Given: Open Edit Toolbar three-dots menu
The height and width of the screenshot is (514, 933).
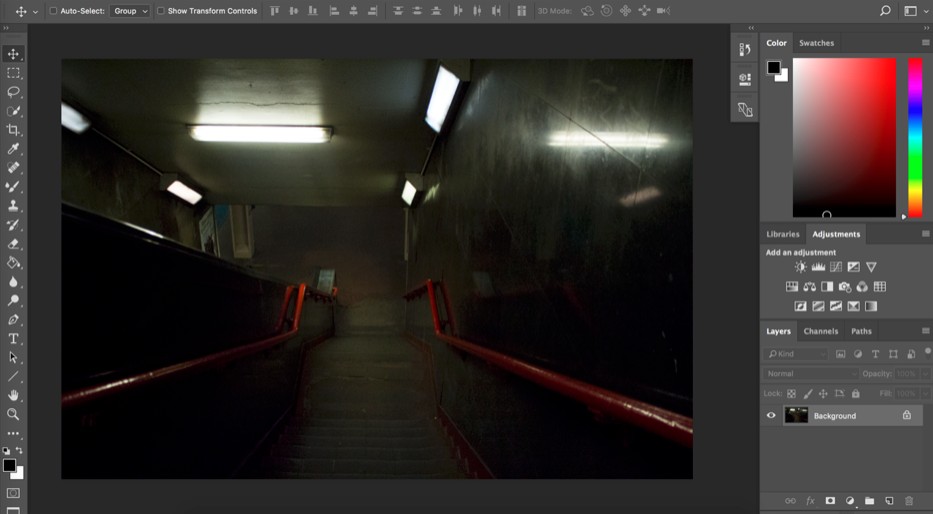Looking at the screenshot, I should tap(13, 434).
